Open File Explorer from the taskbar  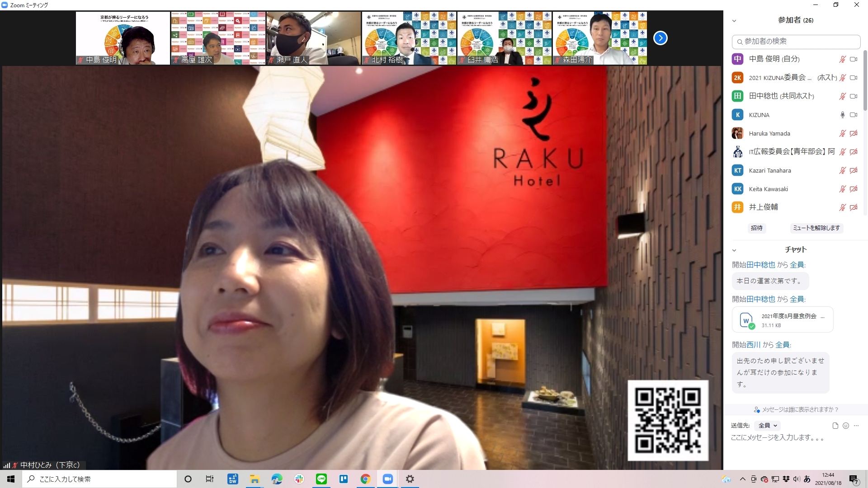pyautogui.click(x=255, y=479)
